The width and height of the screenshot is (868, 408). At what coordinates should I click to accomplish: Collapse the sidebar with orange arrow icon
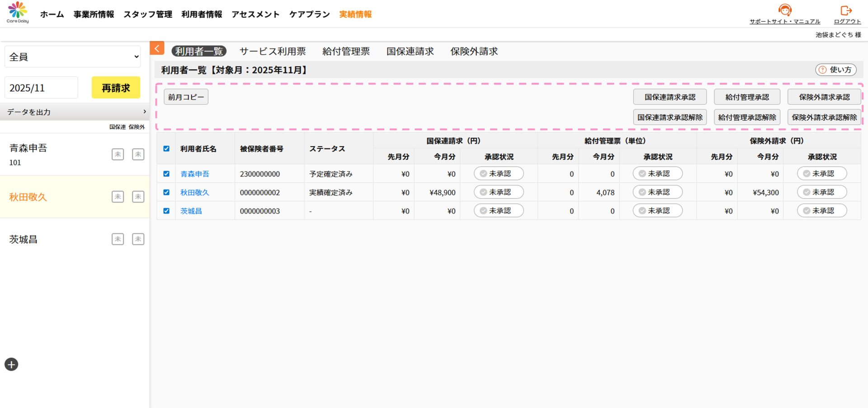click(157, 48)
